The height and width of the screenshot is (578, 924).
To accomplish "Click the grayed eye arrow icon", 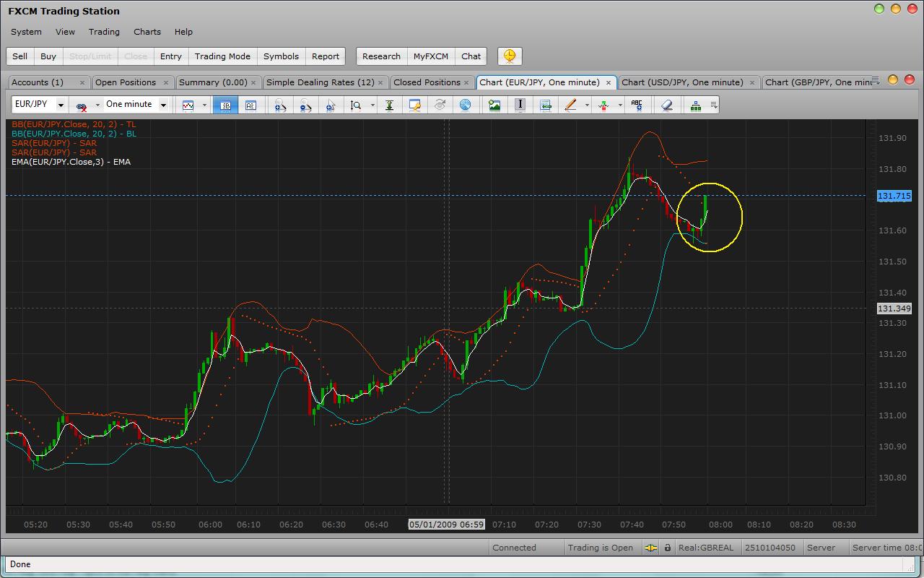I will click(440, 105).
